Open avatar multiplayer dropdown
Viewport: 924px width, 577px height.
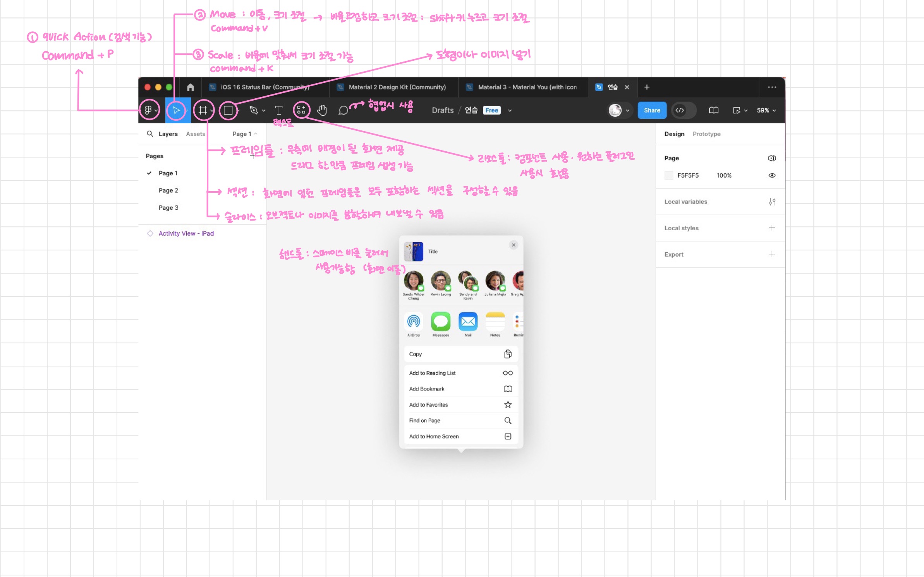click(627, 110)
